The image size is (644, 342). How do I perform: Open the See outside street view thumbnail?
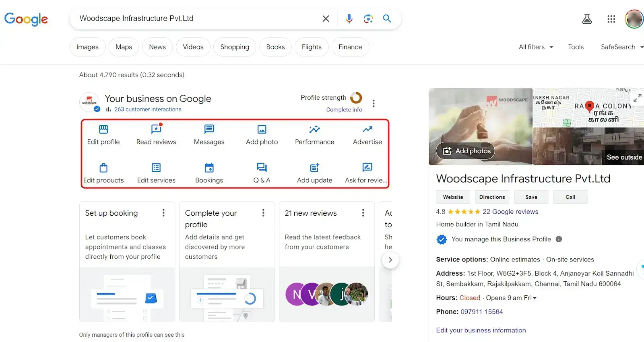coord(588,146)
